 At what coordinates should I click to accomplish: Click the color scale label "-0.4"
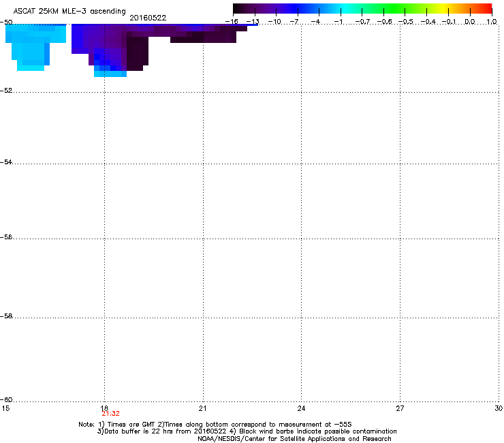tap(428, 22)
